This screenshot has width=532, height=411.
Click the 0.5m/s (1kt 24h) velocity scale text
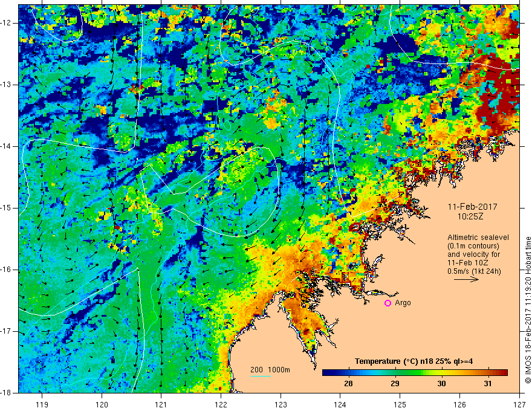[x=474, y=271]
